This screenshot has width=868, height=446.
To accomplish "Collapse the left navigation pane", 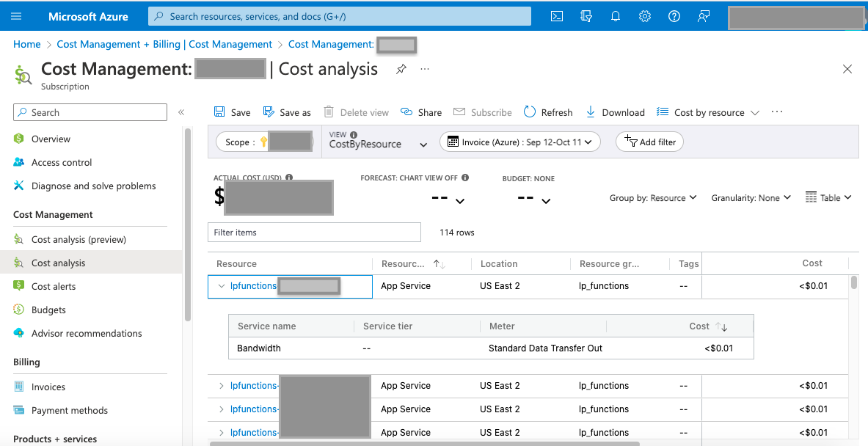I will [x=181, y=112].
